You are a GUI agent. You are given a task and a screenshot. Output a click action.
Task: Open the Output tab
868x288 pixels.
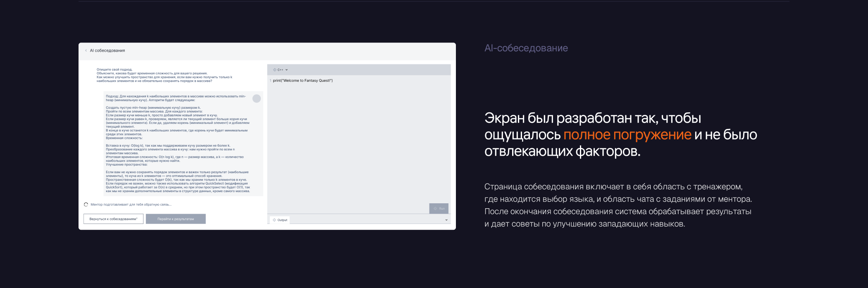tap(280, 220)
